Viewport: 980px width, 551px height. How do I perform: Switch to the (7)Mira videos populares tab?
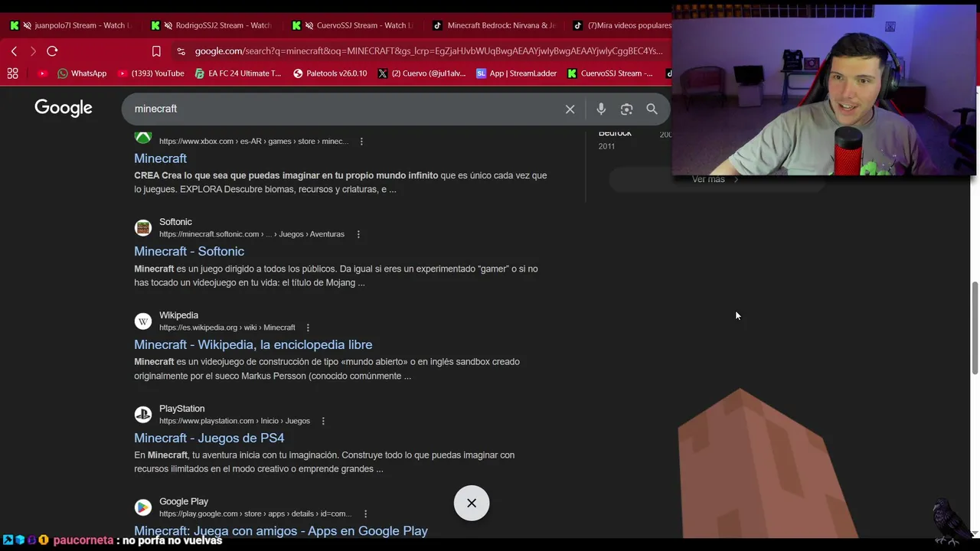point(621,25)
